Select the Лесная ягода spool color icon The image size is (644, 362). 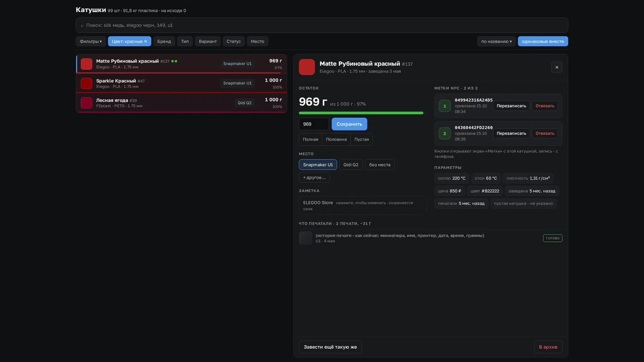[87, 103]
